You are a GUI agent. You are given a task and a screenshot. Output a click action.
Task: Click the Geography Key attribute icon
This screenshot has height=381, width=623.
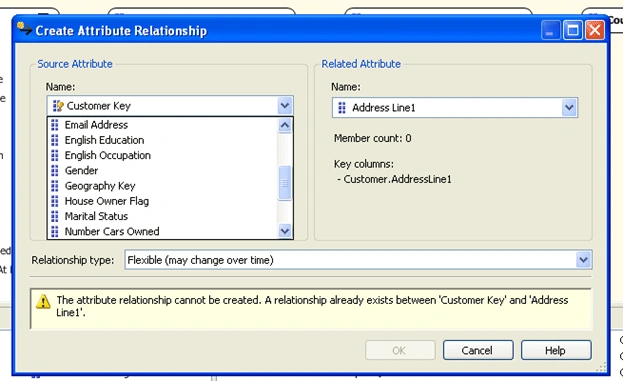(55, 186)
